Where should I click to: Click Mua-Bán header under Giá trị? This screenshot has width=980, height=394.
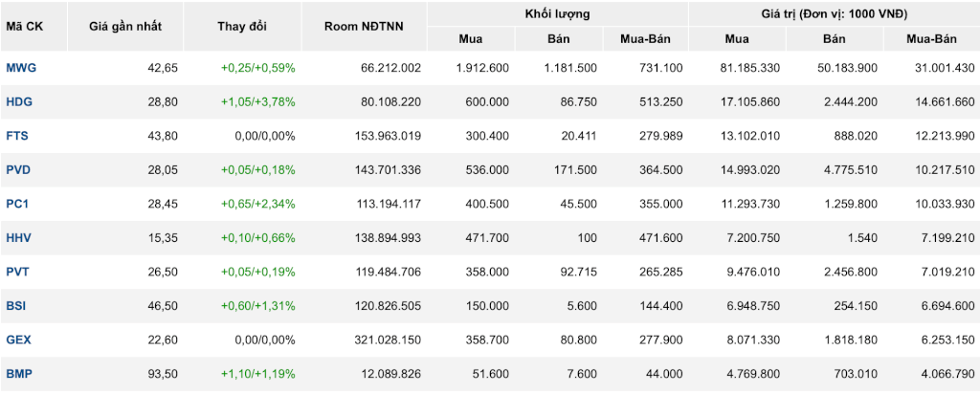(x=932, y=39)
